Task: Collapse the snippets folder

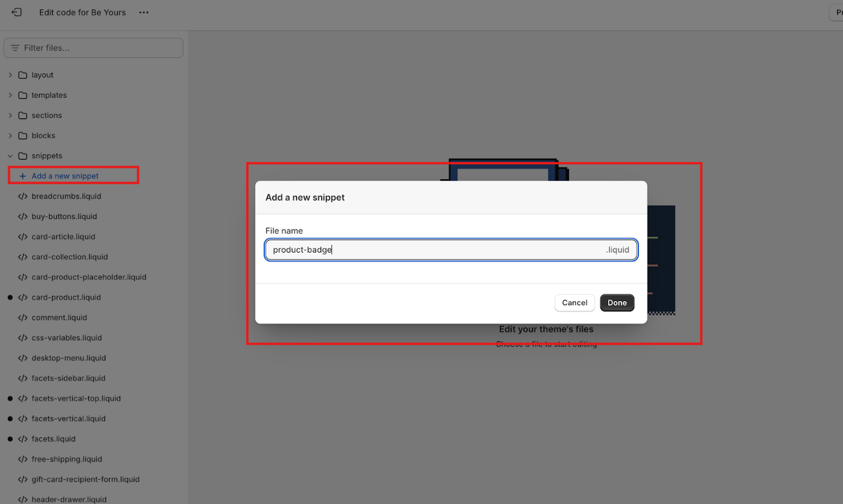Action: click(x=10, y=156)
